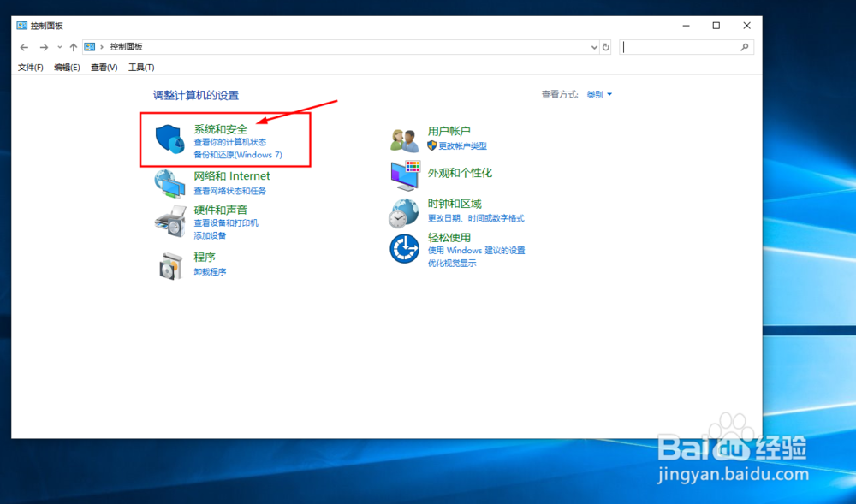Click 优化视觉显示 link

pyautogui.click(x=452, y=263)
